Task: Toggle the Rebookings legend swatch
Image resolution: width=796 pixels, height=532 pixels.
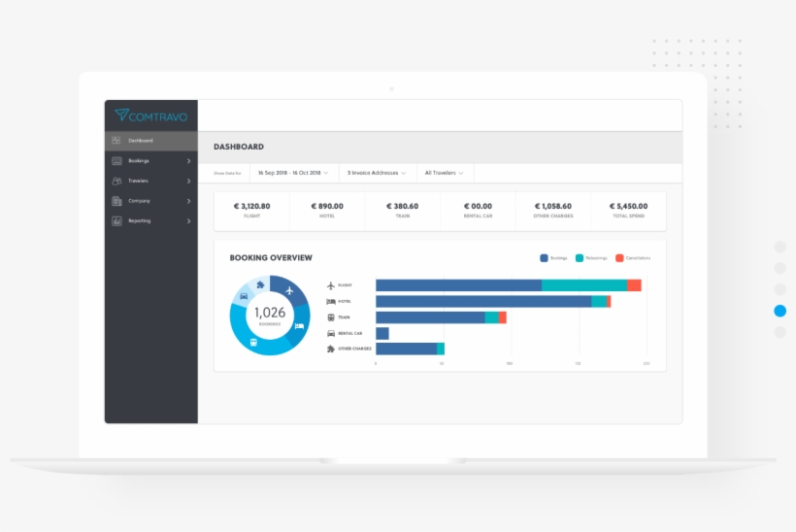Action: (580, 258)
